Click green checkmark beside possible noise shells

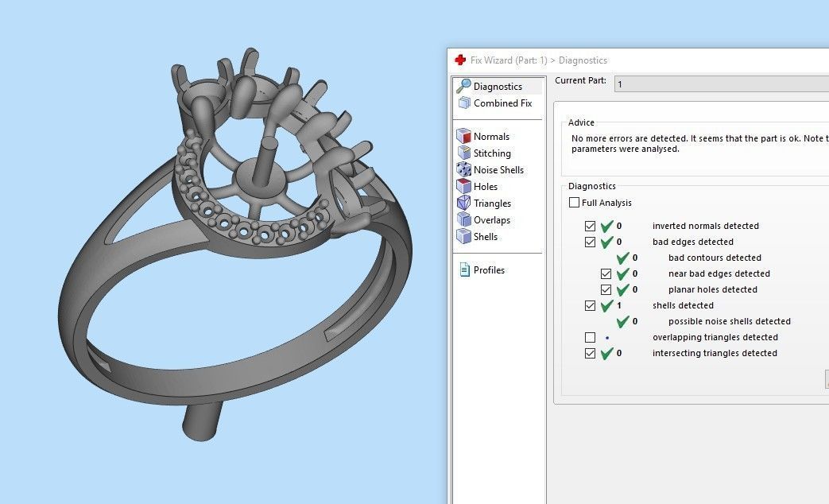pos(623,321)
